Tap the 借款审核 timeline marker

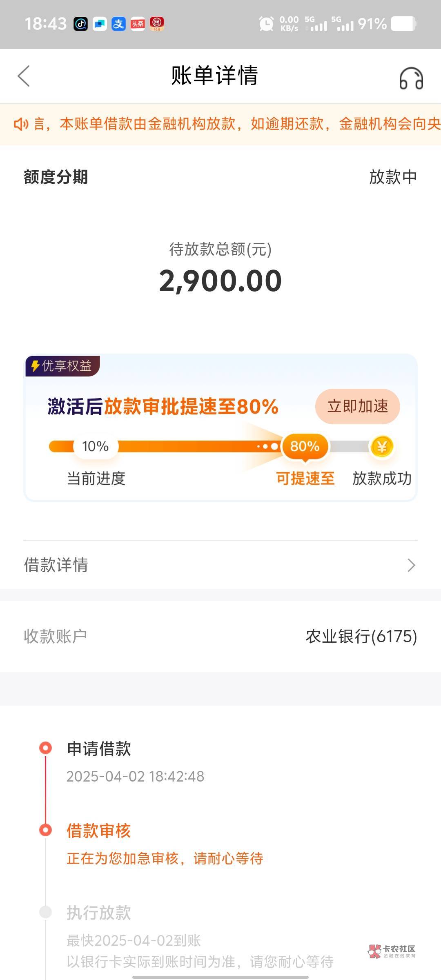tap(45, 830)
